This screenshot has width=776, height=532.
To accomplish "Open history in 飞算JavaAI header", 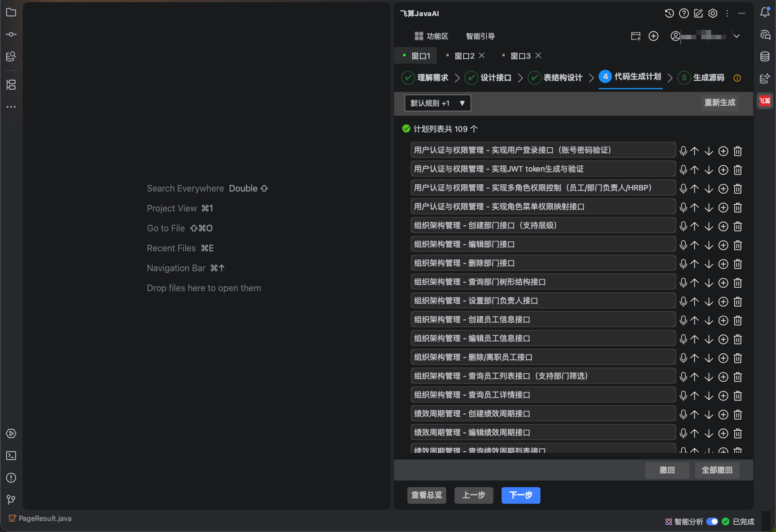I will pos(669,13).
